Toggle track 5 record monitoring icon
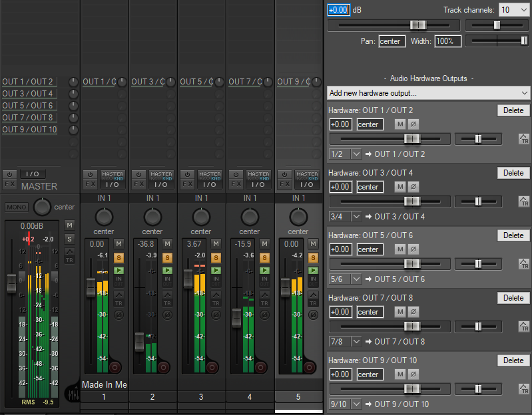Image resolution: width=532 pixels, height=415 pixels. tap(313, 270)
